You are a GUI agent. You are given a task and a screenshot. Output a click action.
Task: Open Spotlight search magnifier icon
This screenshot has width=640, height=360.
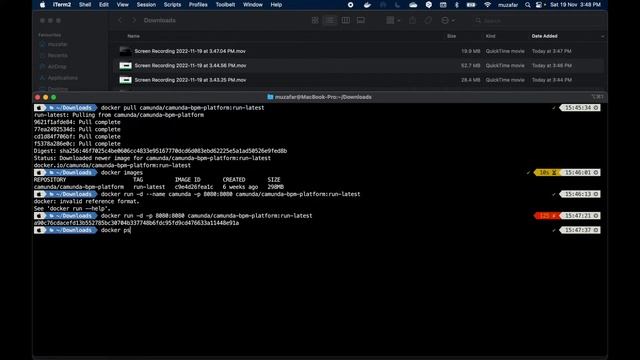(x=528, y=5)
